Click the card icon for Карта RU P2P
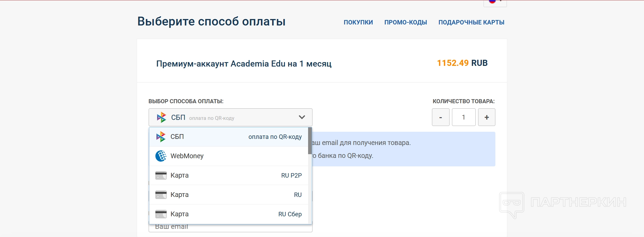Screen dimensions: 644x237 (x=161, y=176)
